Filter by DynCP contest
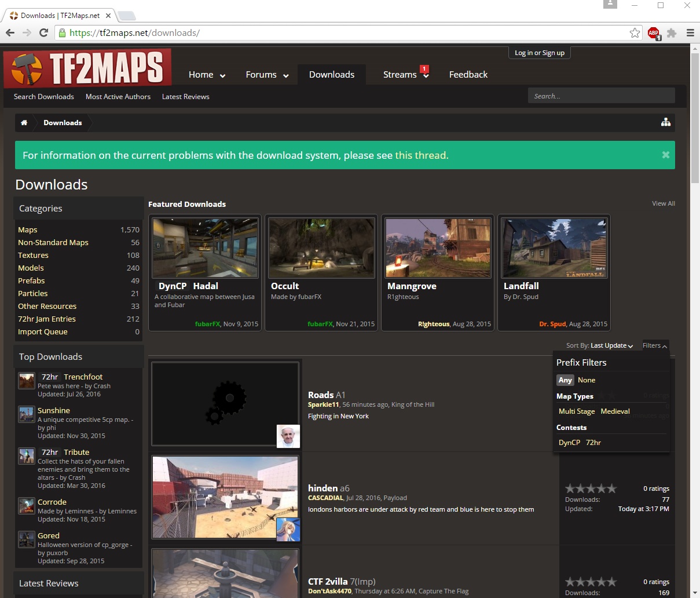 569,443
